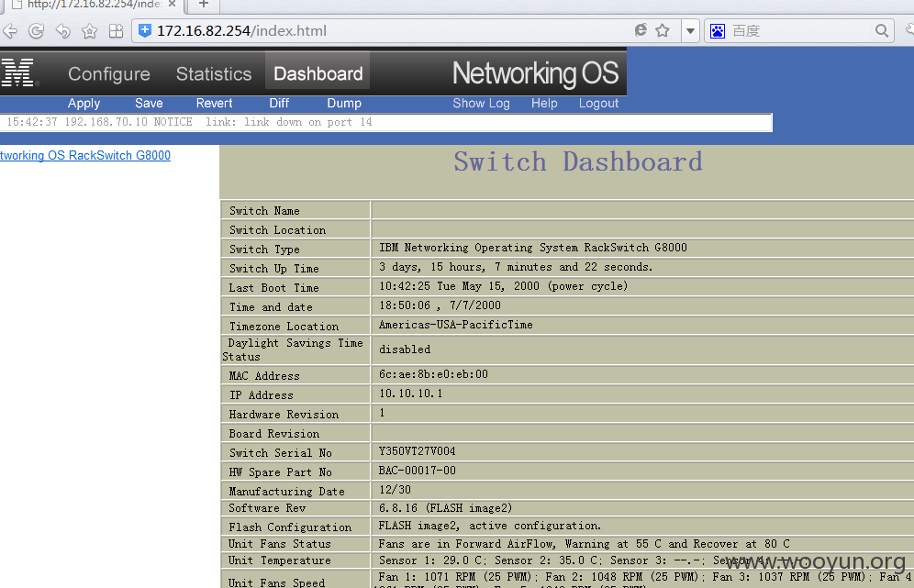Click the Switch Up Time value
Image resolution: width=914 pixels, height=588 pixels.
(x=516, y=267)
